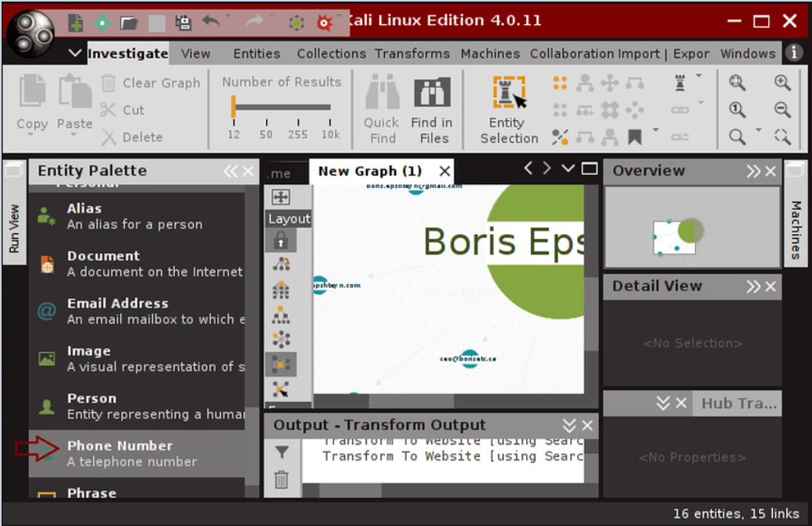Open the View ribbon tab

[x=196, y=53]
